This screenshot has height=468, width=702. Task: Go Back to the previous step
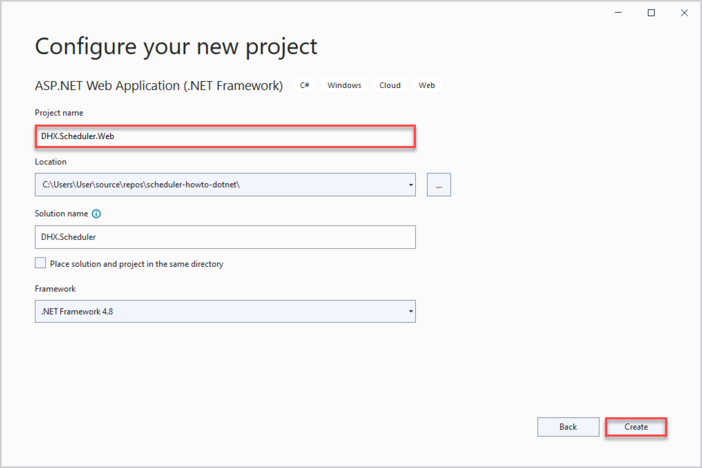(568, 427)
